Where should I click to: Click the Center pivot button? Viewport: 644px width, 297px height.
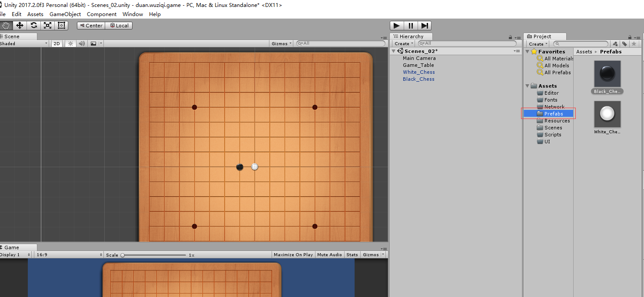(x=90, y=25)
